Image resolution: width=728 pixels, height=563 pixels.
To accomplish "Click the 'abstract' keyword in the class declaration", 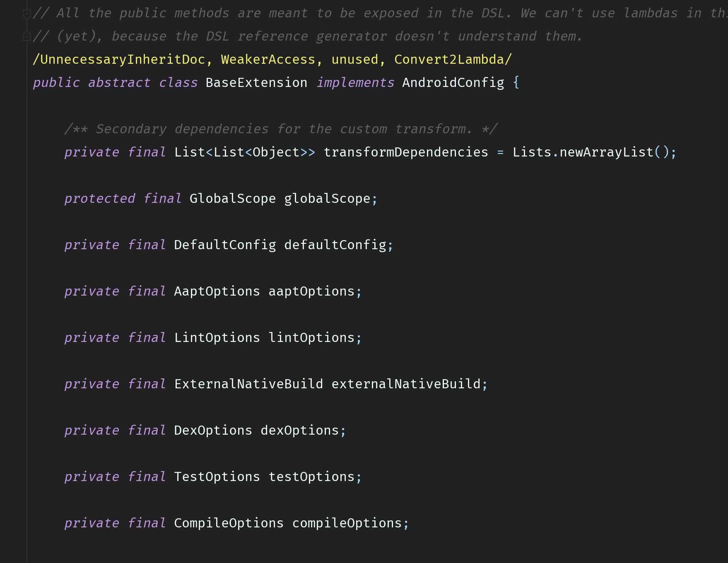I will 119,83.
